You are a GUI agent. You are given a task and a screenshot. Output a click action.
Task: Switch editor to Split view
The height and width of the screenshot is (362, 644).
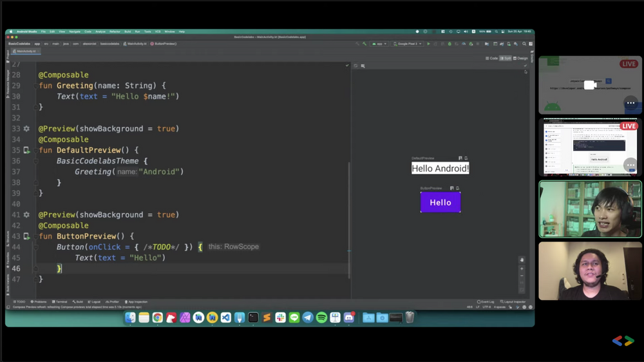(506, 58)
